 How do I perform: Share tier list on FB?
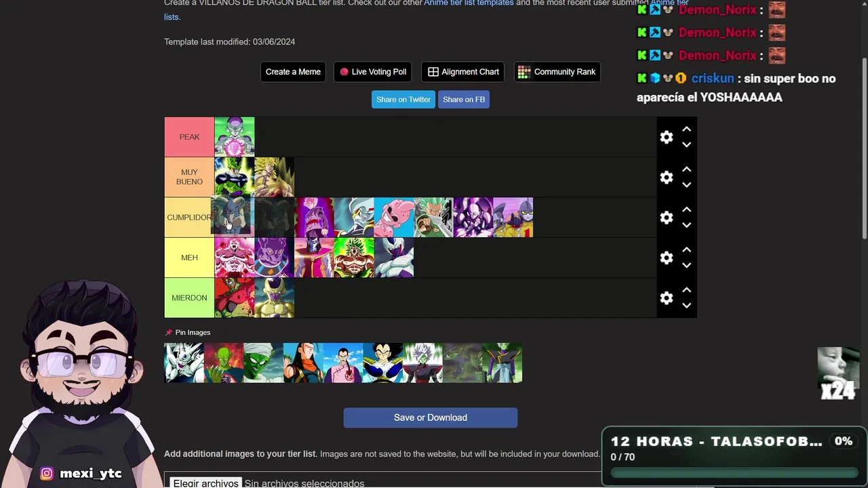coord(464,100)
